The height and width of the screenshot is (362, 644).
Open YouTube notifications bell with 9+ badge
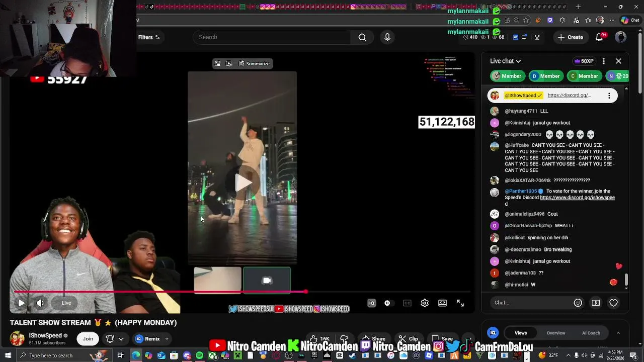pos(600,37)
